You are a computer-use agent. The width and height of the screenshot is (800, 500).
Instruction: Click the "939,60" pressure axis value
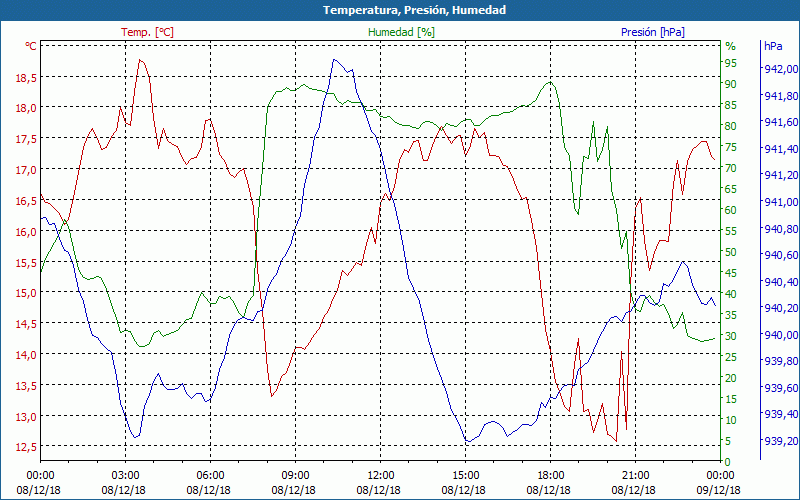(x=781, y=389)
